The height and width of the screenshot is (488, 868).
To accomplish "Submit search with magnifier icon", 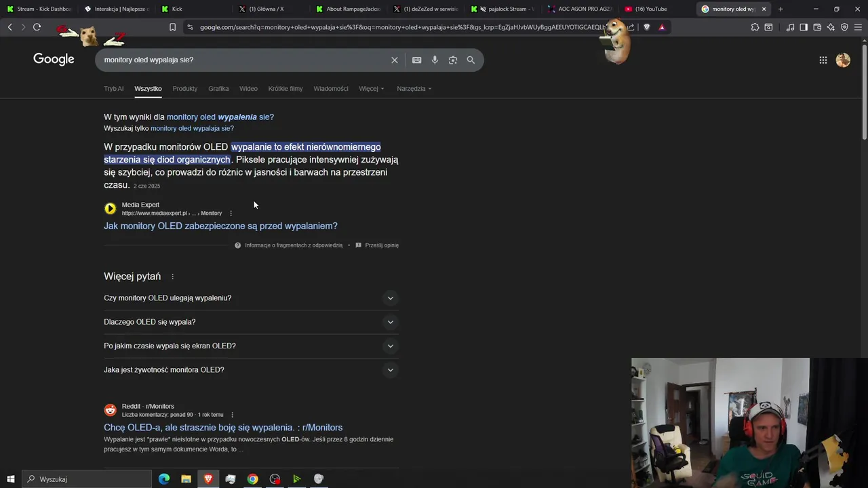I will pos(471,60).
